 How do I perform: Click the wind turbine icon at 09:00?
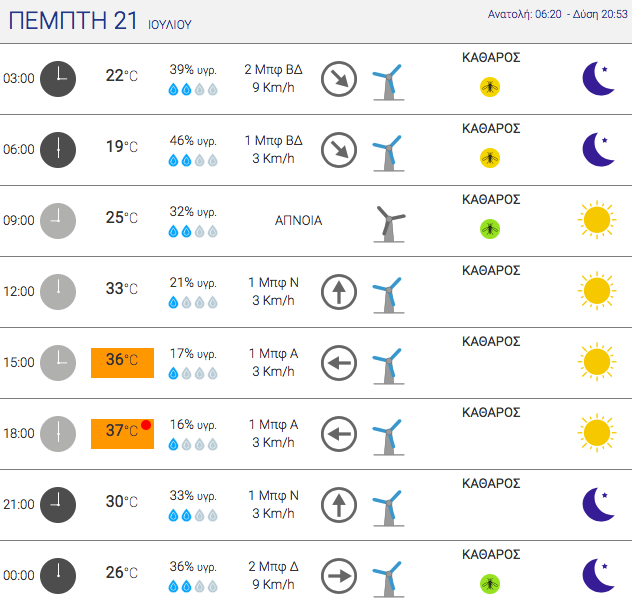(389, 224)
